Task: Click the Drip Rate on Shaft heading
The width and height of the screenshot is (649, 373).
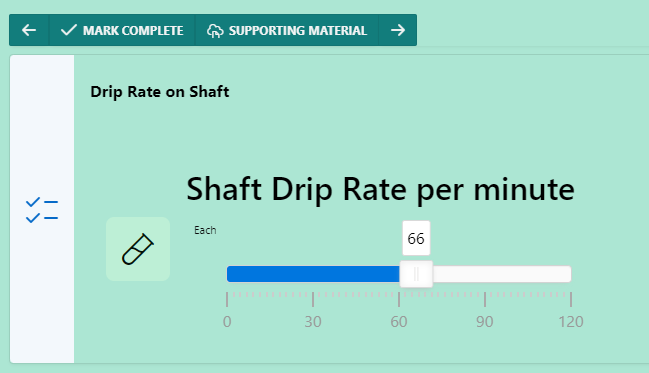Action: point(160,92)
